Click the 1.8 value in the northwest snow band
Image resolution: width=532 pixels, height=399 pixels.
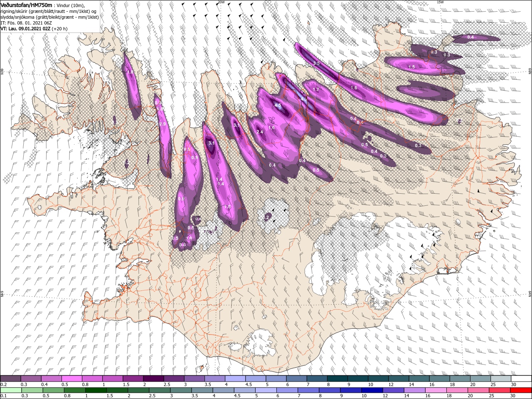tap(131, 72)
